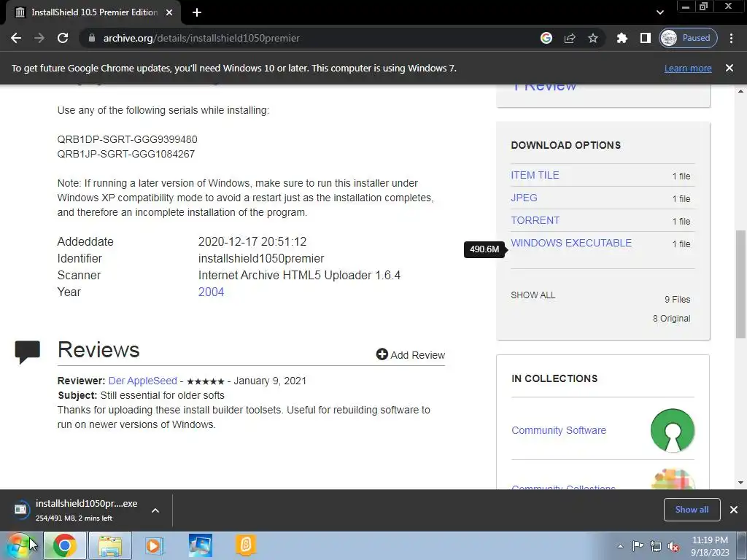This screenshot has width=747, height=560.
Task: Open a new browser tab
Action: (197, 12)
